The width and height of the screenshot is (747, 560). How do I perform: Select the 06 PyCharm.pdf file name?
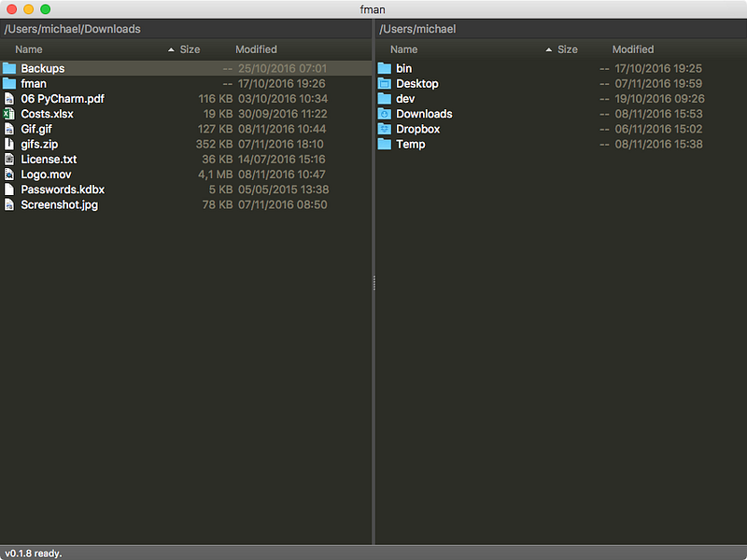click(63, 99)
